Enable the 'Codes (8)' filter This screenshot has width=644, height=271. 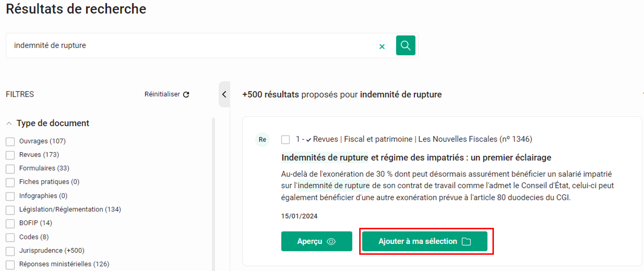pos(10,238)
